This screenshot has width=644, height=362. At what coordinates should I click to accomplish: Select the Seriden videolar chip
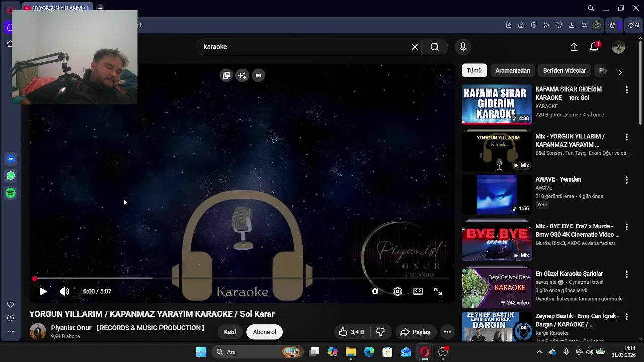coord(565,71)
